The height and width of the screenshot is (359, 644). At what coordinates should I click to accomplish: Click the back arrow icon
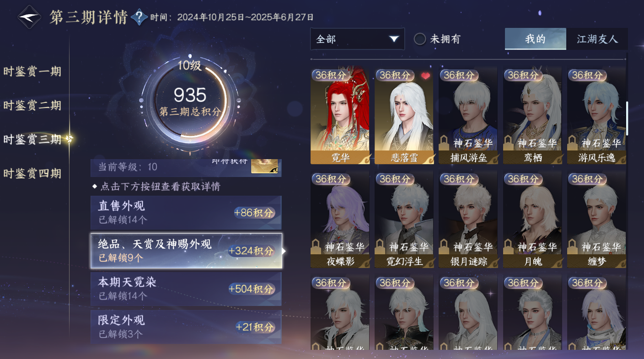[29, 17]
